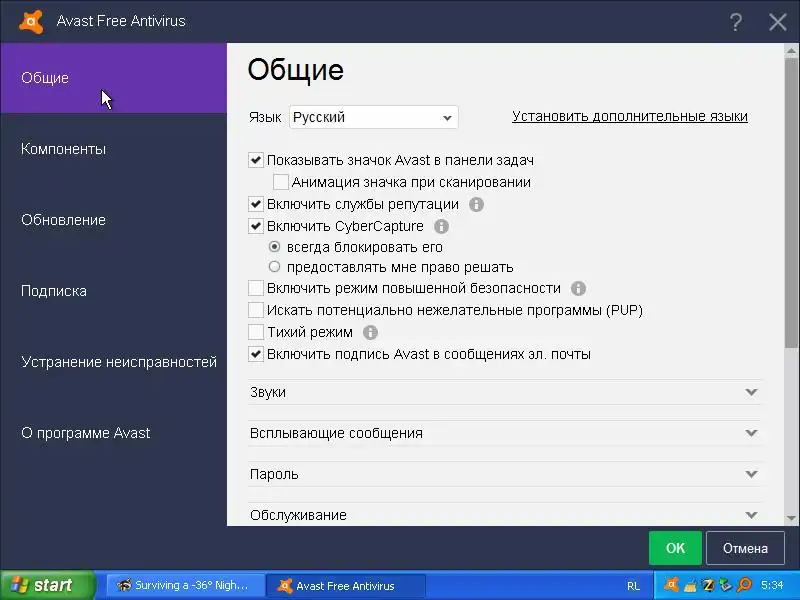Show info icon beside Тихий режим

click(370, 333)
